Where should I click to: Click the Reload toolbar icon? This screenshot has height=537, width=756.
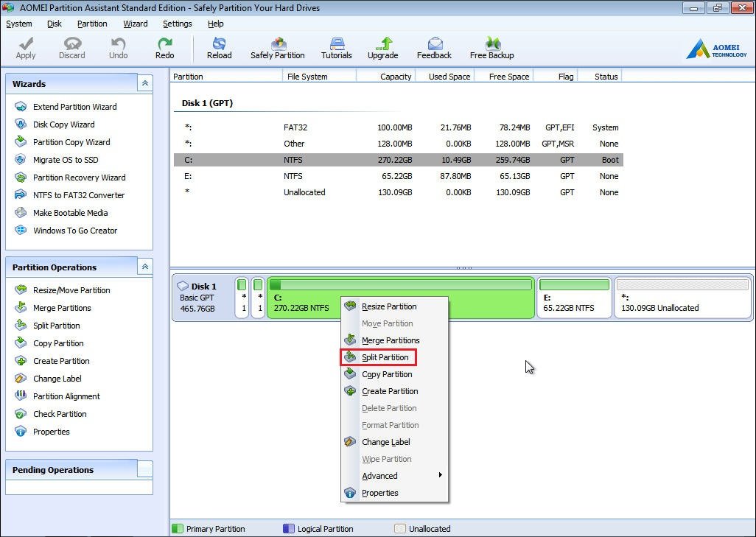219,48
